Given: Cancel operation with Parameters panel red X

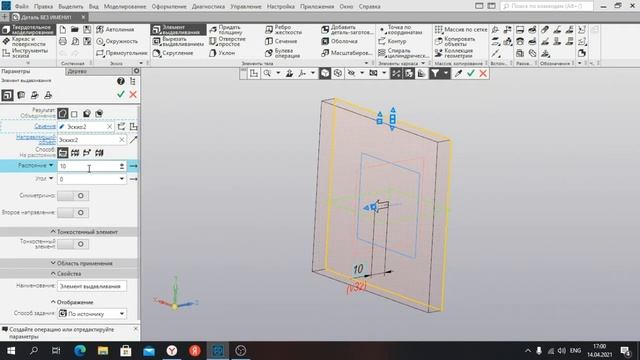Looking at the screenshot, I should click(133, 94).
